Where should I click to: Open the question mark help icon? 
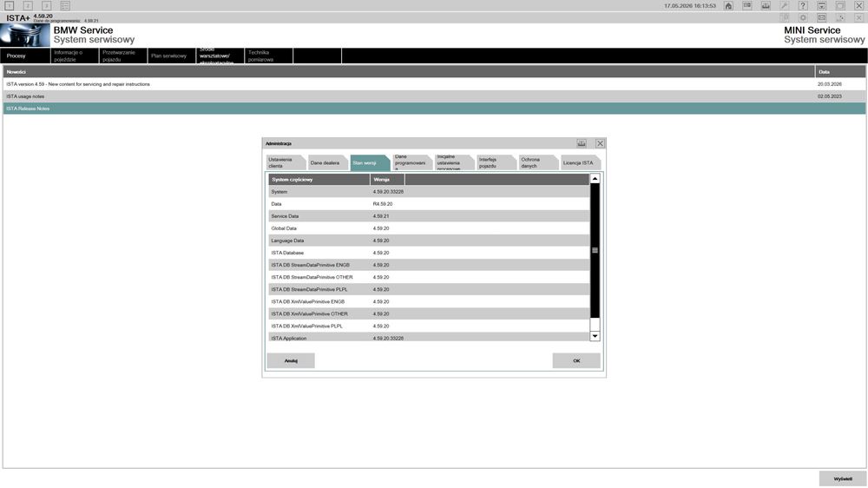pyautogui.click(x=803, y=5)
